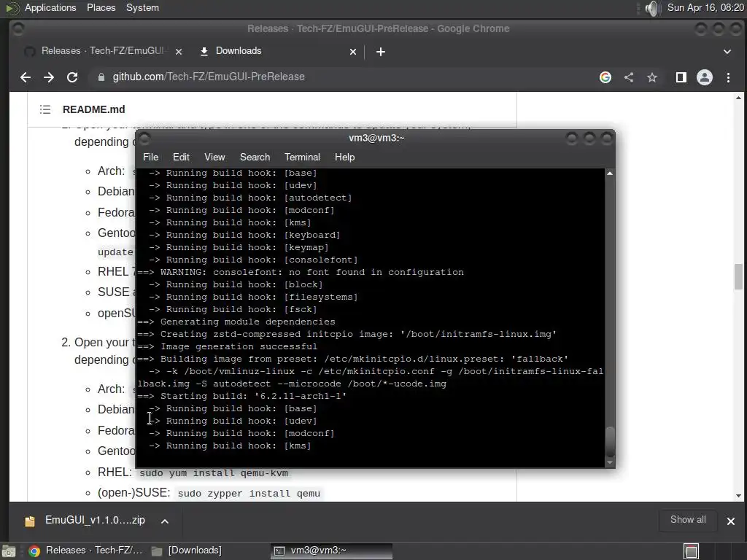Switch to Releases Tech-FZ/EmuGUI tab

click(x=102, y=51)
